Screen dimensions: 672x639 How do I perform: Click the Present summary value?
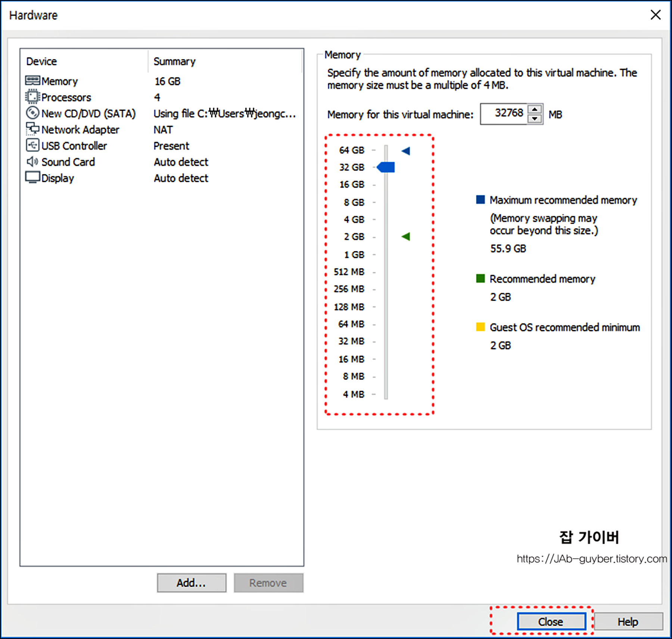point(171,146)
